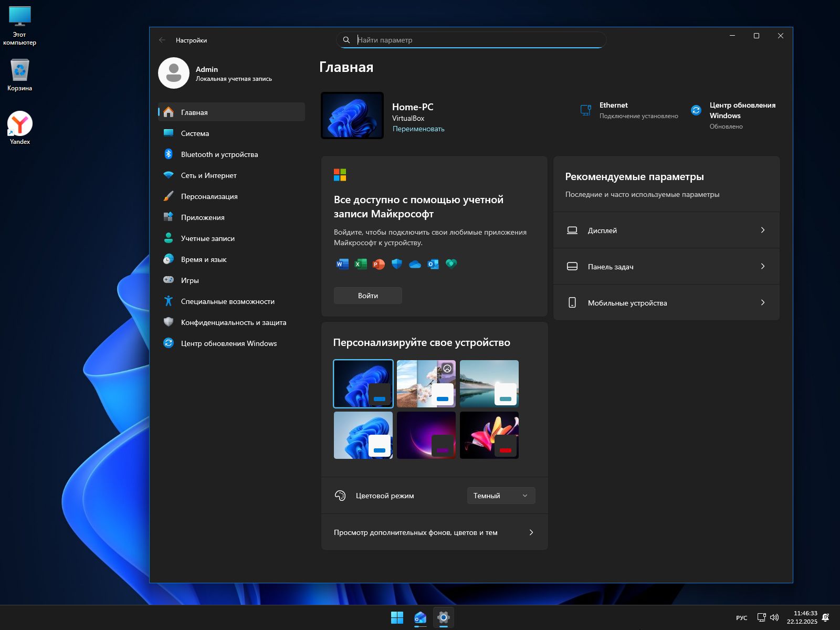840x630 pixels.
Task: Click the Admin user avatar
Action: click(x=174, y=73)
